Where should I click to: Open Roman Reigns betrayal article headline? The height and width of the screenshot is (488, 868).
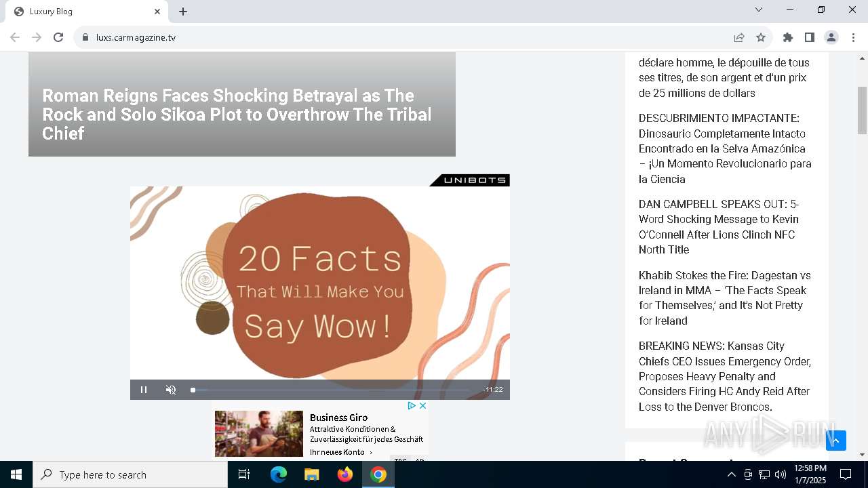tap(237, 115)
